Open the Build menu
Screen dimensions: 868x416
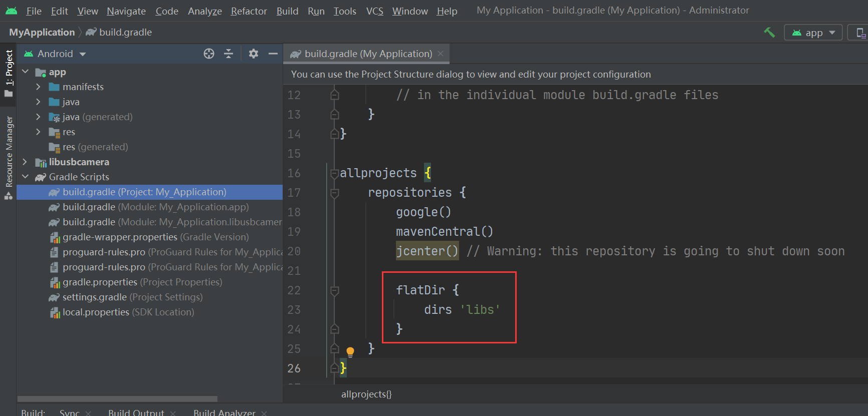pos(287,11)
